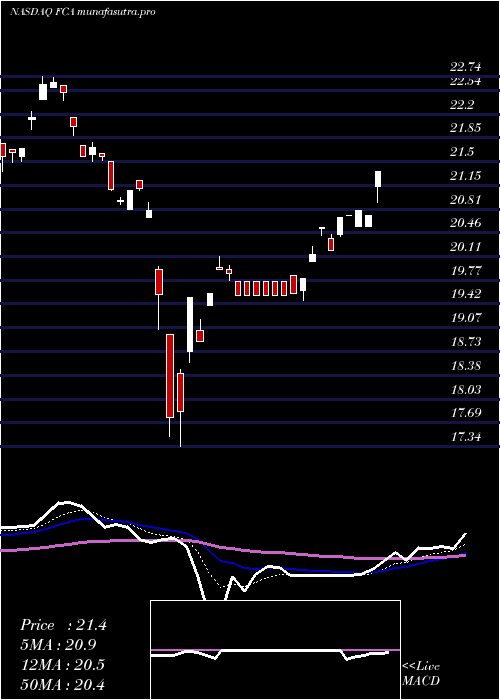The image size is (500, 700).
Task: Click the 18.03 price level label
Action: tap(466, 389)
